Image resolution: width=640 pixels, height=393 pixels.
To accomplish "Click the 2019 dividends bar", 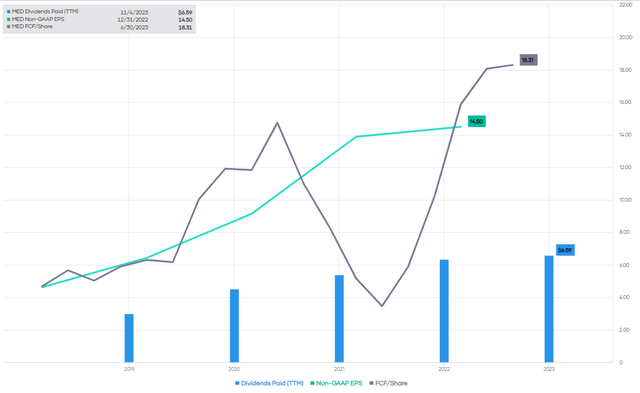I will [129, 338].
